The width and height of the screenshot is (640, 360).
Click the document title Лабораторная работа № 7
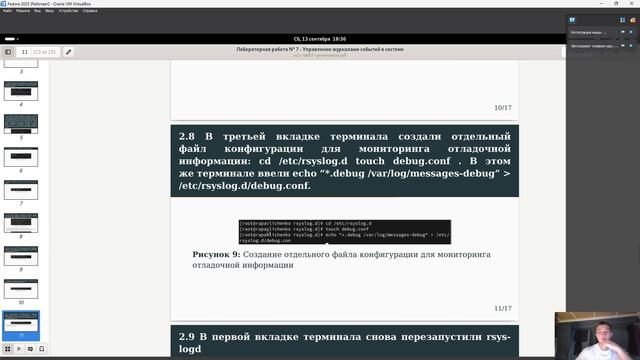[x=320, y=49]
